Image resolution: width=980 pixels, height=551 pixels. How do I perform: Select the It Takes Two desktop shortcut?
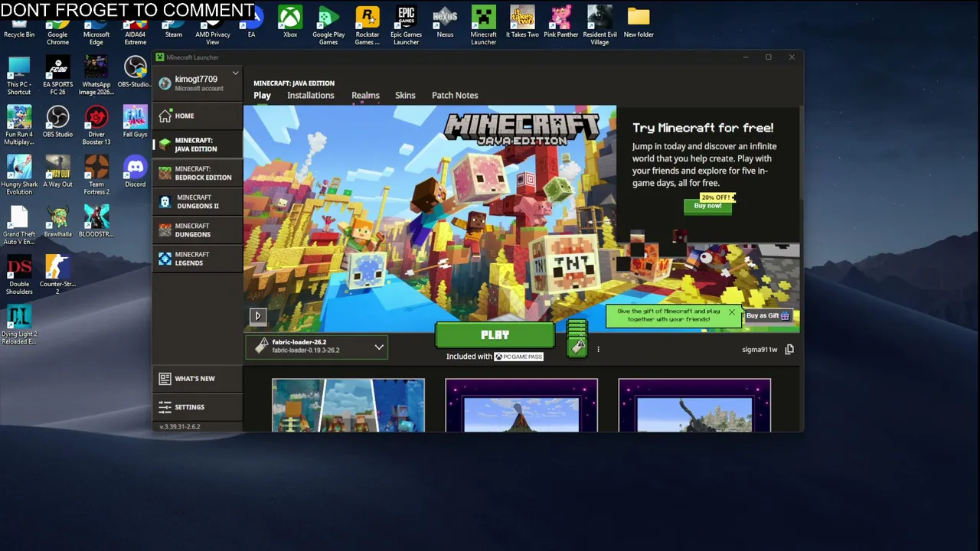(522, 21)
